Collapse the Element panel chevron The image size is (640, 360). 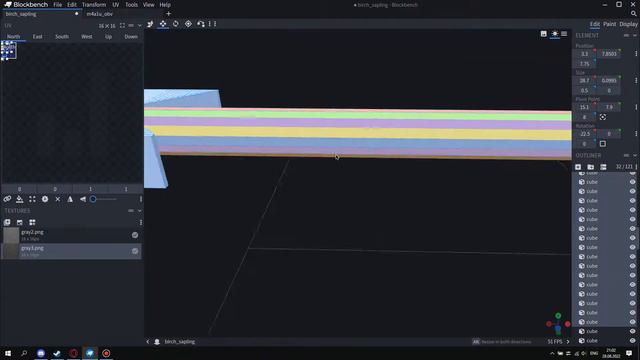coord(635,36)
